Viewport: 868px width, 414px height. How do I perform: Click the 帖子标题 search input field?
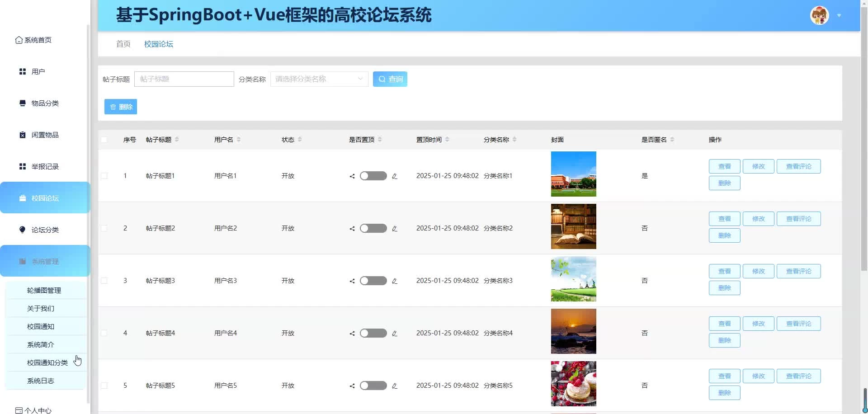(184, 79)
